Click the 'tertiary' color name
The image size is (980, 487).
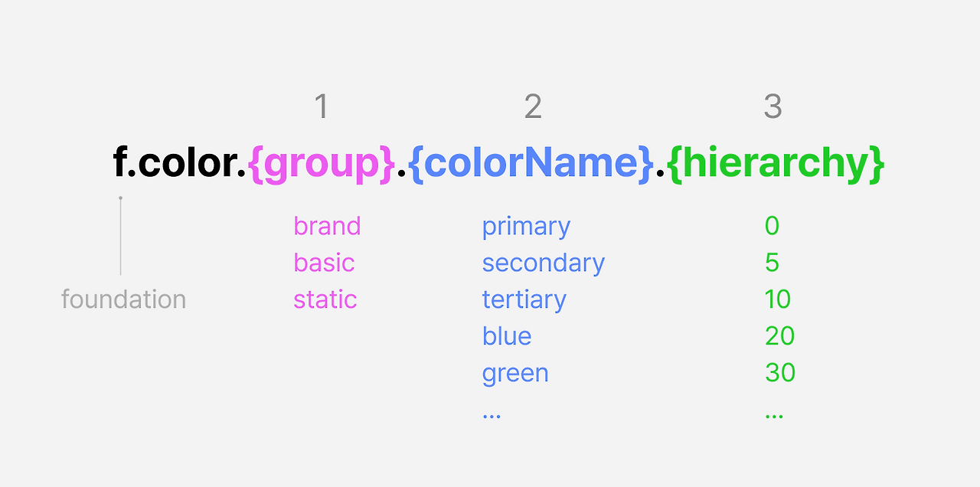coord(524,300)
